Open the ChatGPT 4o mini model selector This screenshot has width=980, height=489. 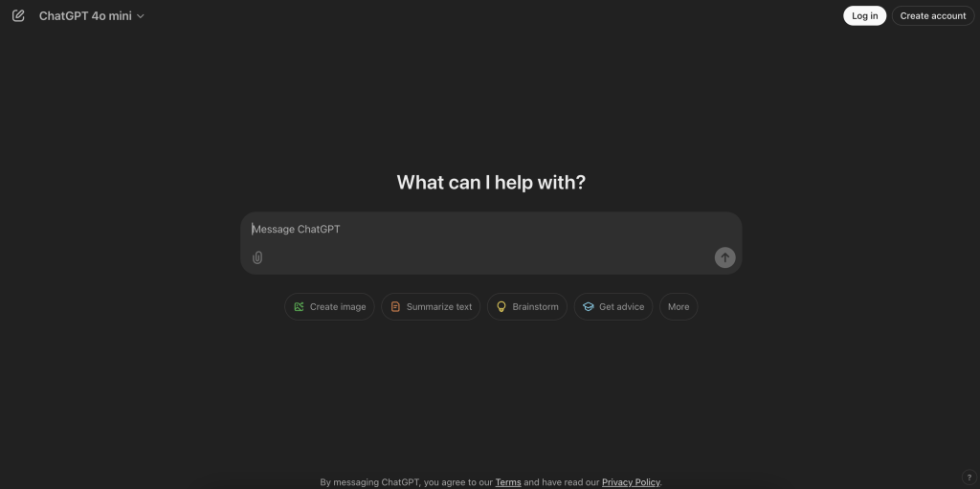[x=85, y=16]
